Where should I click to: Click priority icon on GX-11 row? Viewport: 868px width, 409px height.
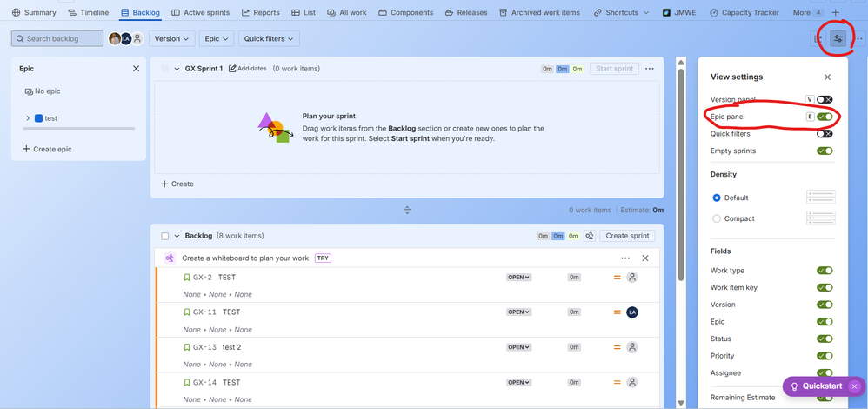tap(617, 312)
